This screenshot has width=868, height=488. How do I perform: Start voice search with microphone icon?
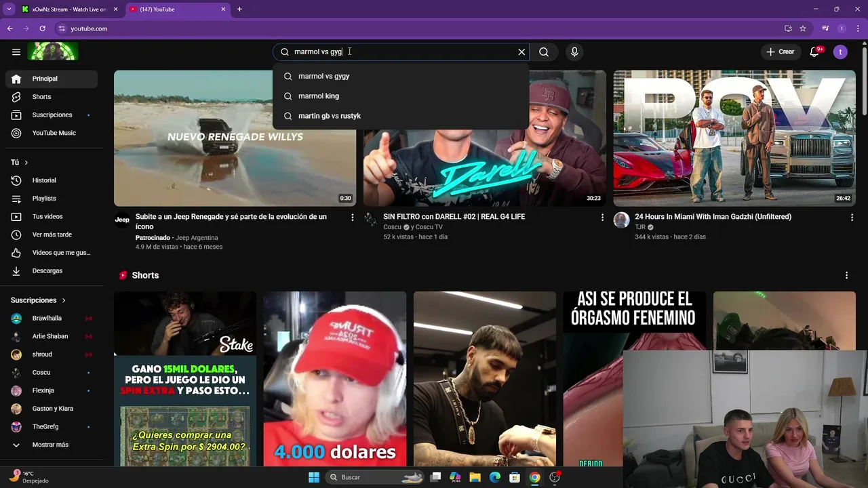coord(574,52)
